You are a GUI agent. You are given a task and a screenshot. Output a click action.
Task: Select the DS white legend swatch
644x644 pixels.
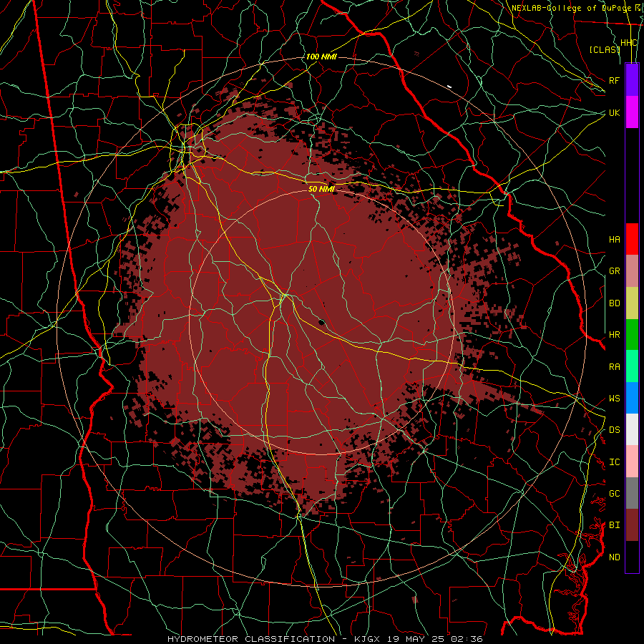pos(632,429)
